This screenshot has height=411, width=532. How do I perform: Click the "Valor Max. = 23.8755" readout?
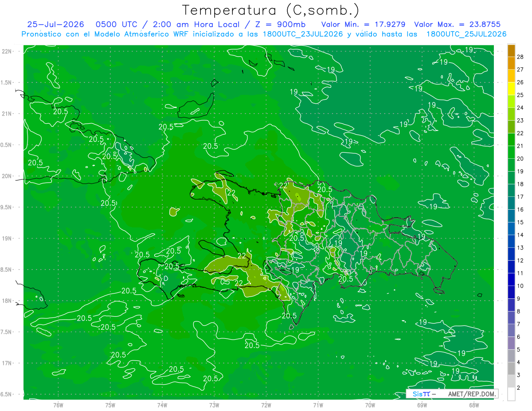tap(457, 24)
